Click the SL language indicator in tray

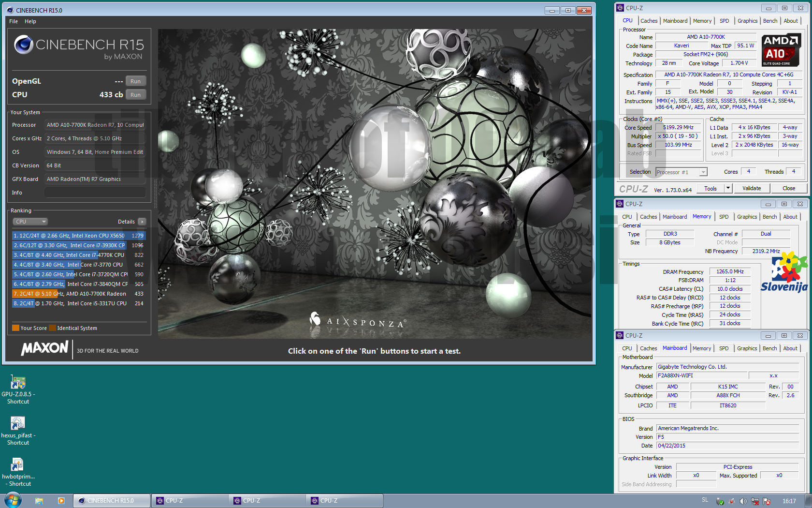(x=705, y=500)
